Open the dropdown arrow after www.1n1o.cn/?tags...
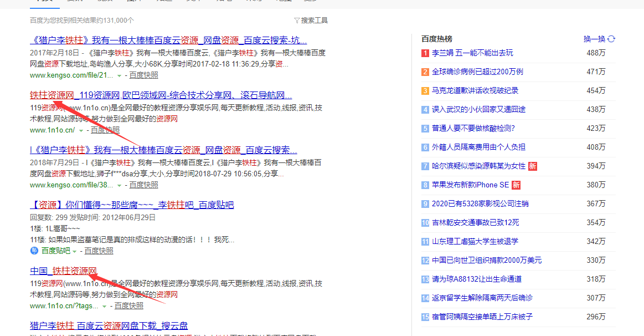This screenshot has height=336, width=644. click(x=105, y=306)
